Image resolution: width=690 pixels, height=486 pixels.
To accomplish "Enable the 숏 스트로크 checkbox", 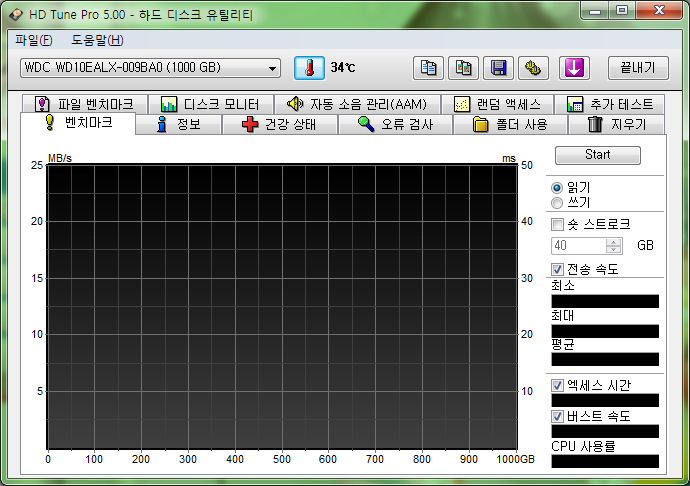I will click(557, 225).
